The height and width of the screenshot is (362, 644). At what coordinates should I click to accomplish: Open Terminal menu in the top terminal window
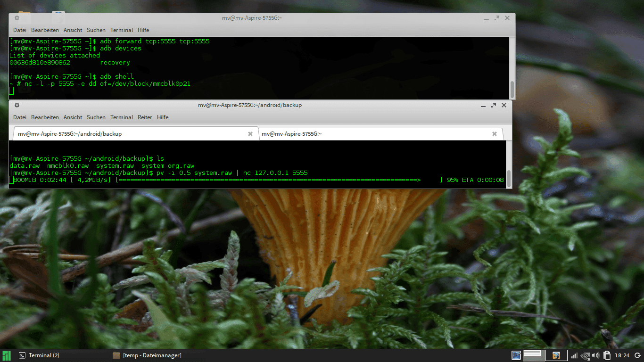pos(122,30)
